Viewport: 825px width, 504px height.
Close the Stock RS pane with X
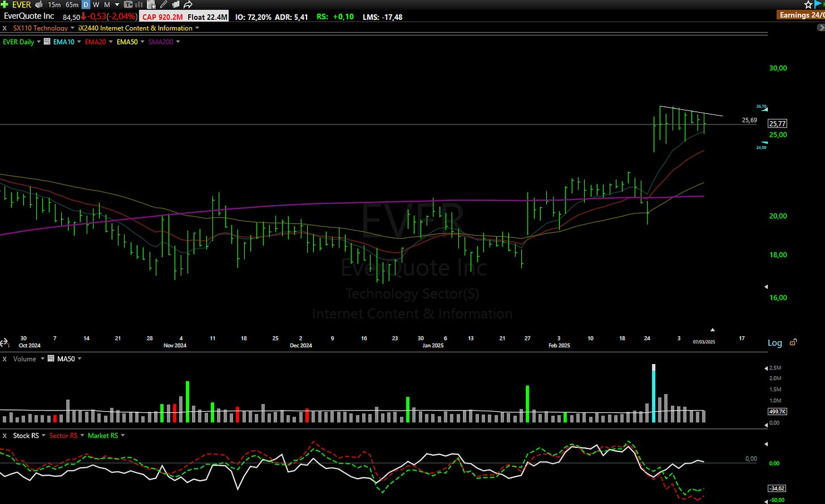5,435
